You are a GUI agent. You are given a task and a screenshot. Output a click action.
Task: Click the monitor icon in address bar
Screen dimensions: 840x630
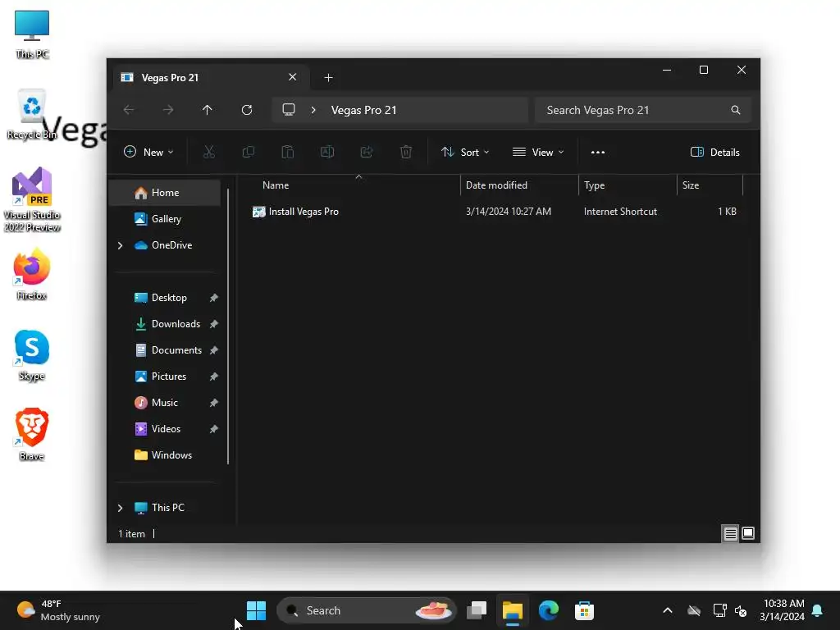coord(289,110)
